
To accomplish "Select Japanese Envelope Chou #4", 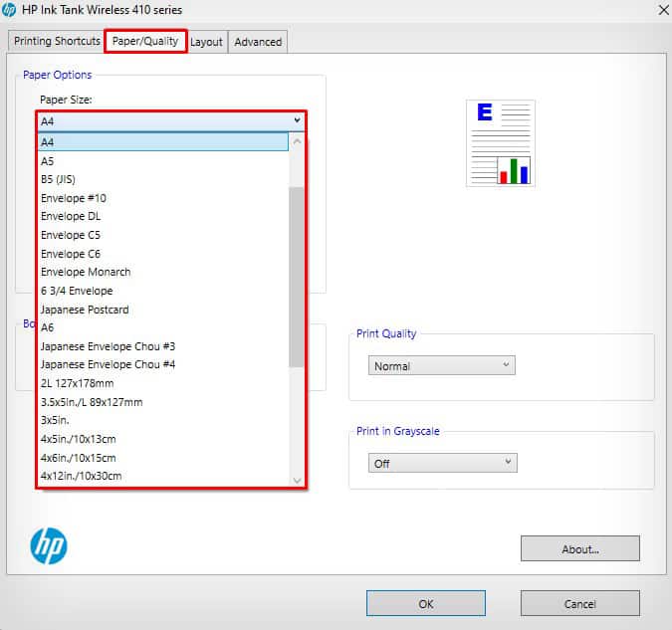I will 163,364.
